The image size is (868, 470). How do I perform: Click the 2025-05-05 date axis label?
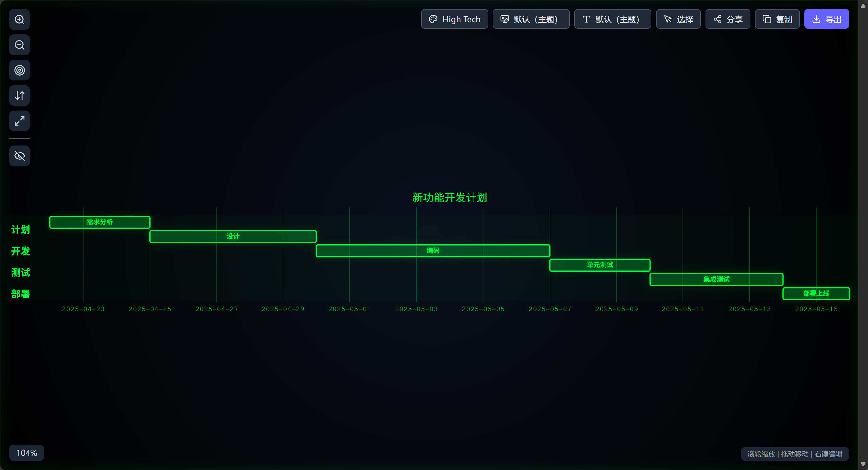point(483,309)
